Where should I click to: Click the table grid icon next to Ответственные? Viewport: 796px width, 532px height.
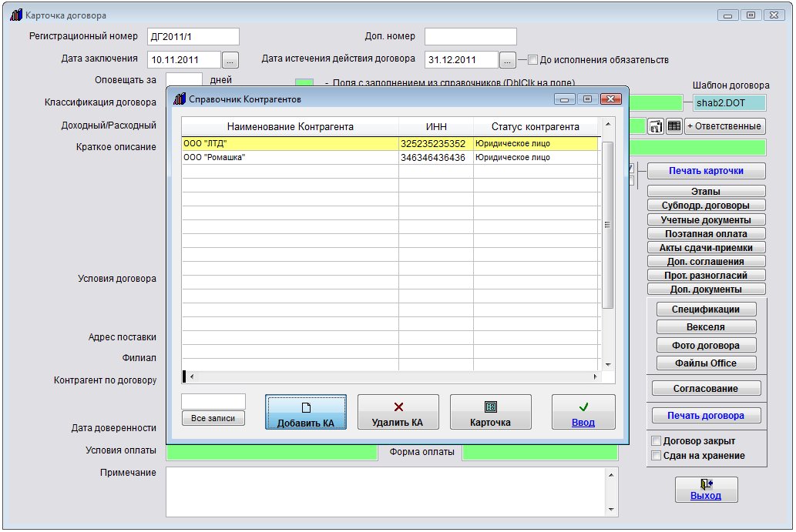(x=674, y=126)
